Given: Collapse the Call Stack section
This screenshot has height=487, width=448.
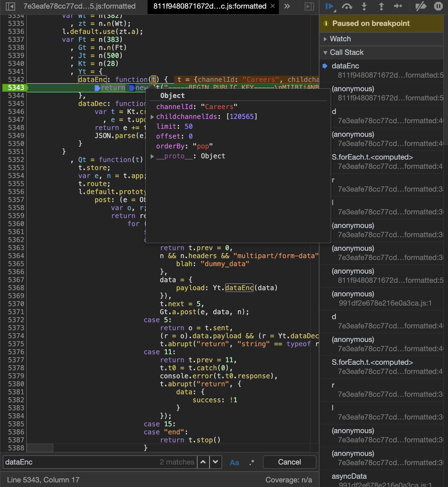Looking at the screenshot, I should coord(346,52).
